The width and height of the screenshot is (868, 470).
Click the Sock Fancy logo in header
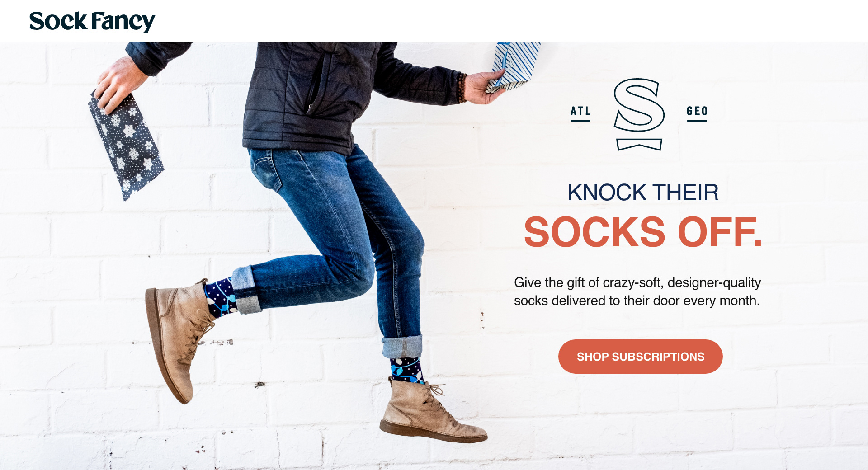(x=92, y=21)
